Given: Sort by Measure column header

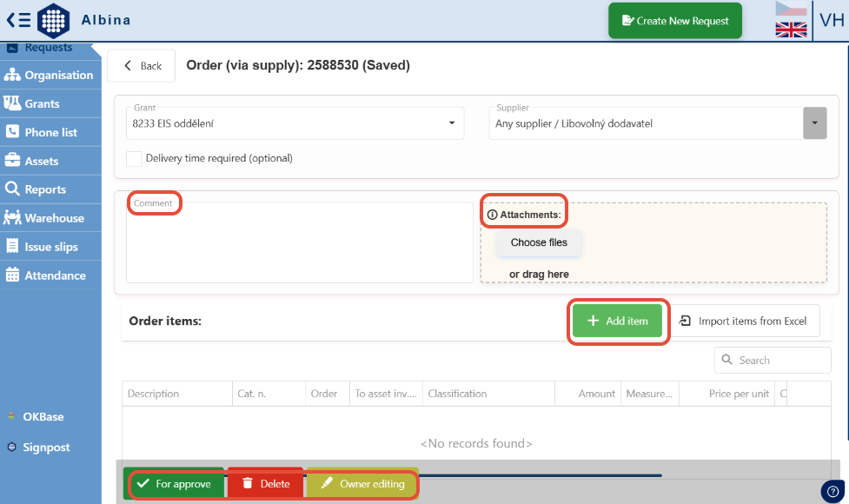Looking at the screenshot, I should click(x=650, y=394).
